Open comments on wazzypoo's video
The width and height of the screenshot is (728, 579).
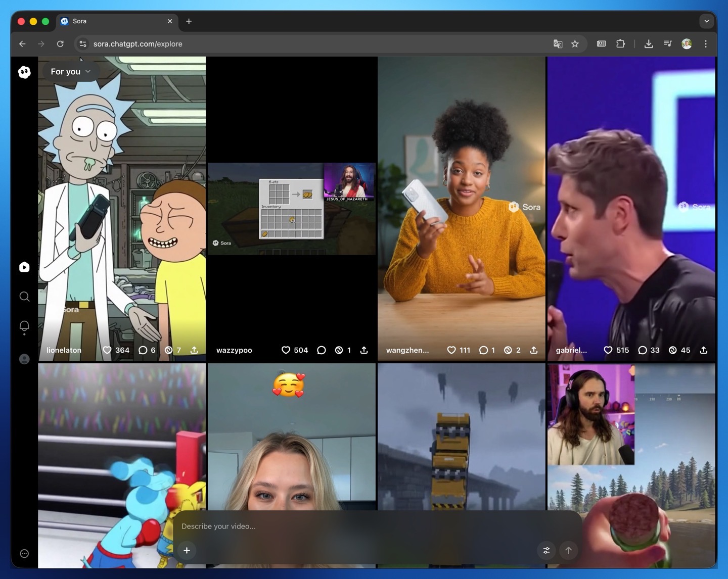(322, 350)
